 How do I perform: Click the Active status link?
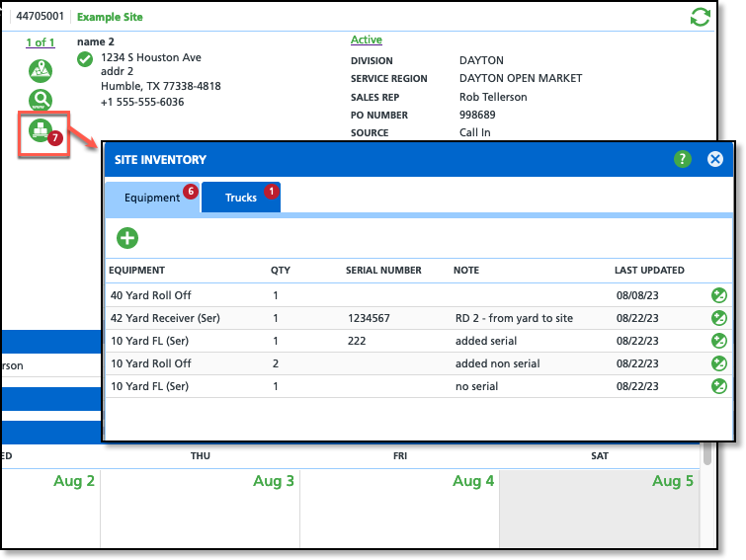[367, 40]
